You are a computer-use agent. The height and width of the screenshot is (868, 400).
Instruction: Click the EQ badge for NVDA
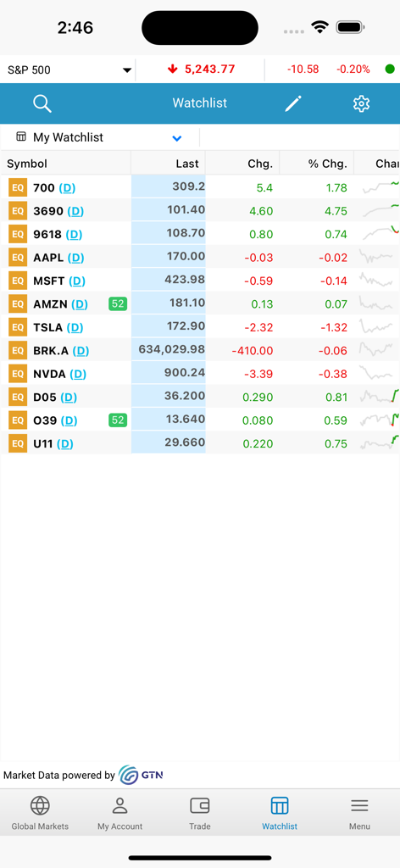pos(18,374)
